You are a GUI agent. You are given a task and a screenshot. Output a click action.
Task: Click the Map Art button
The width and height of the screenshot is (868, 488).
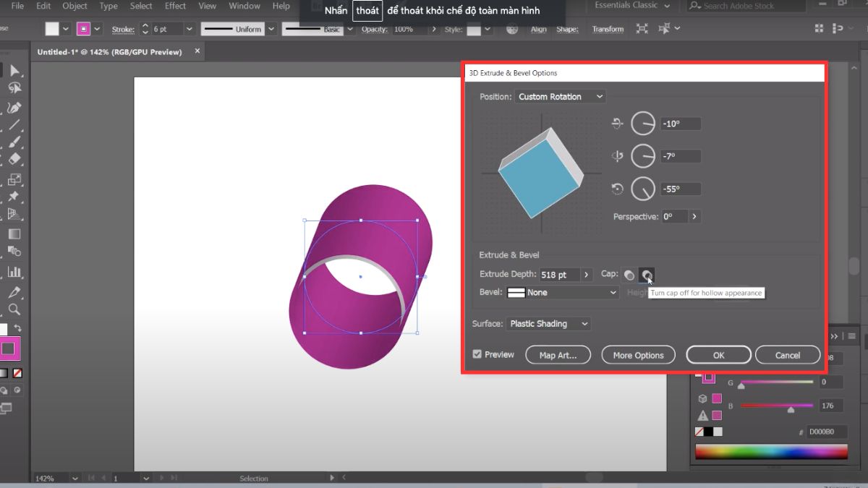click(558, 355)
